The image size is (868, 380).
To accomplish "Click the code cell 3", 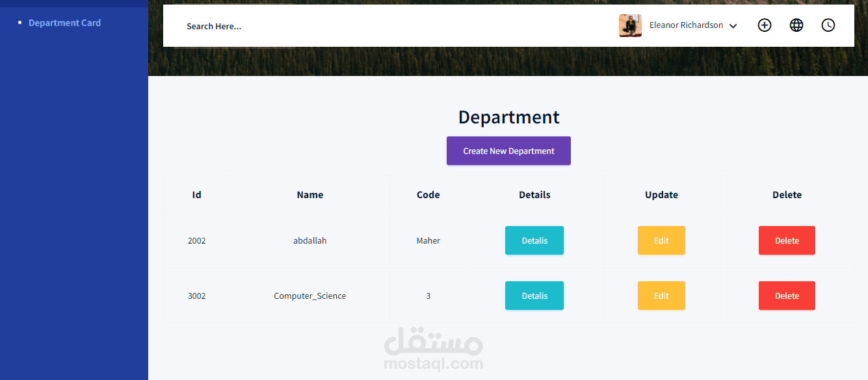I will 428,296.
